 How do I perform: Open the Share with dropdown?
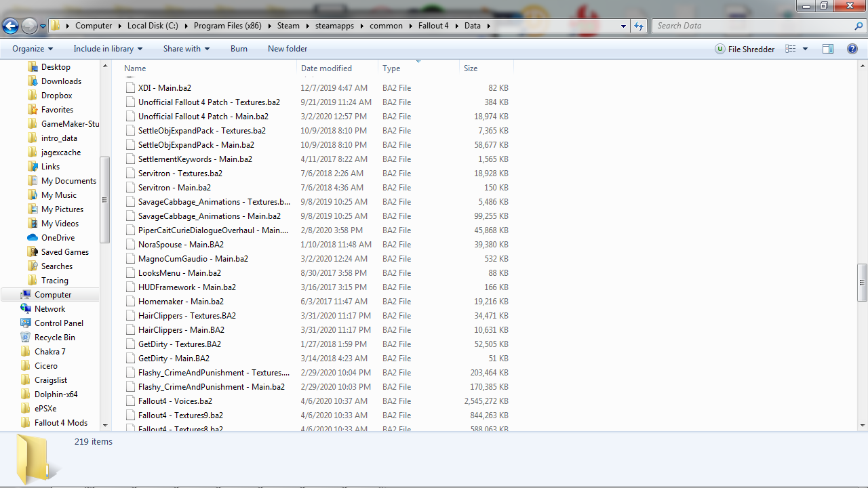click(186, 49)
